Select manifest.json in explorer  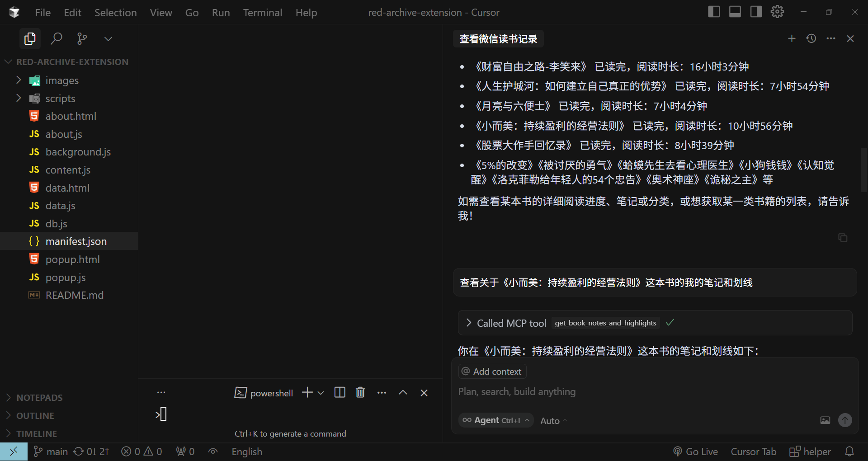point(69,241)
